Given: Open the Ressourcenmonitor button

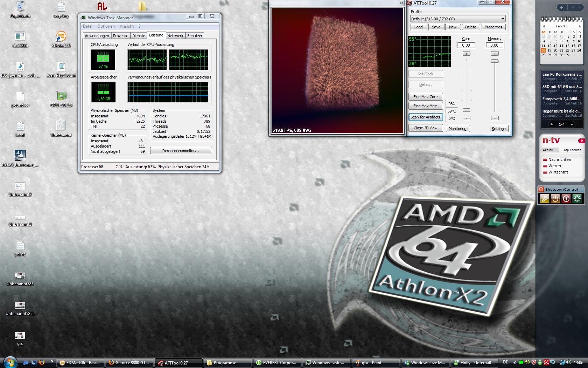Looking at the screenshot, I should [x=181, y=151].
